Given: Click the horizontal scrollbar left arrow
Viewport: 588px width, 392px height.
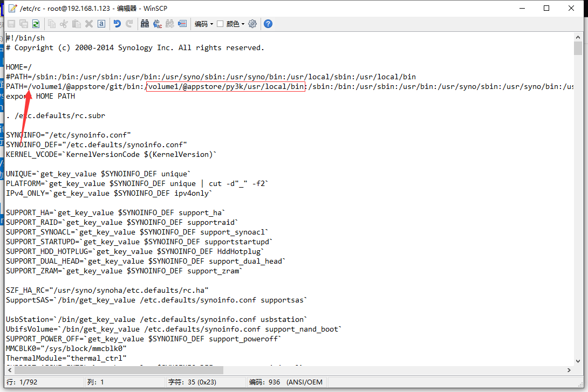Looking at the screenshot, I should point(10,370).
